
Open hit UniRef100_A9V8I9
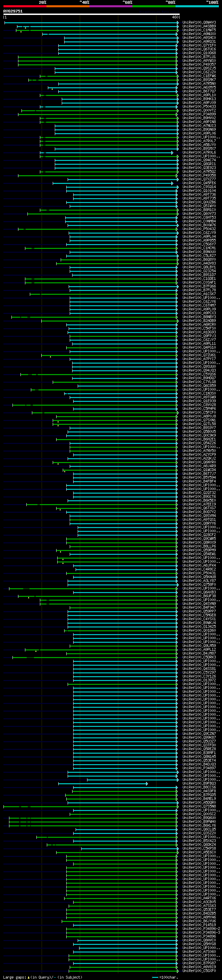[199, 967]
